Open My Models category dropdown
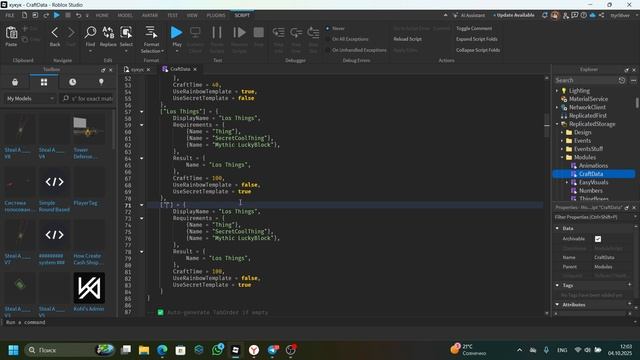Image resolution: width=640 pixels, height=360 pixels. (30, 98)
